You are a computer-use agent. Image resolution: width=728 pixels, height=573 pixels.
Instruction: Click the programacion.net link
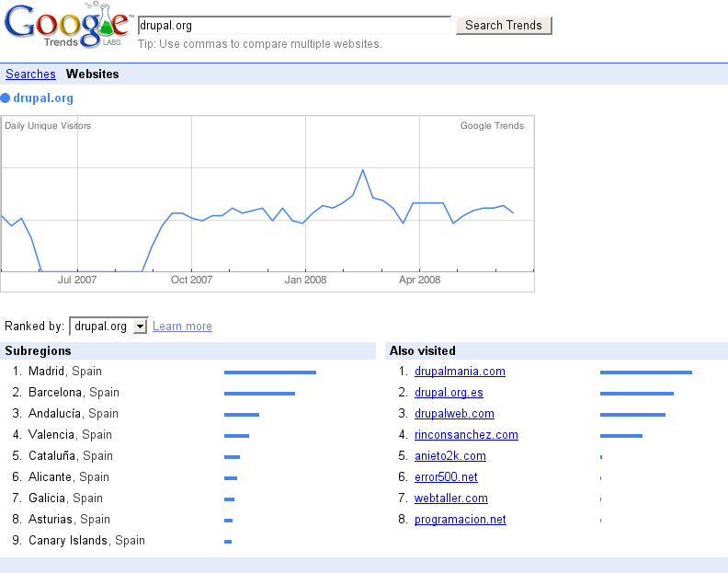pos(461,519)
